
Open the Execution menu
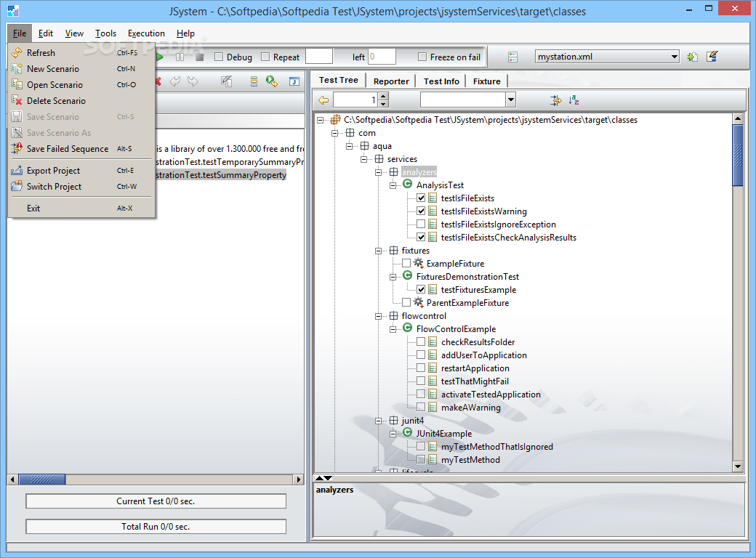click(146, 33)
